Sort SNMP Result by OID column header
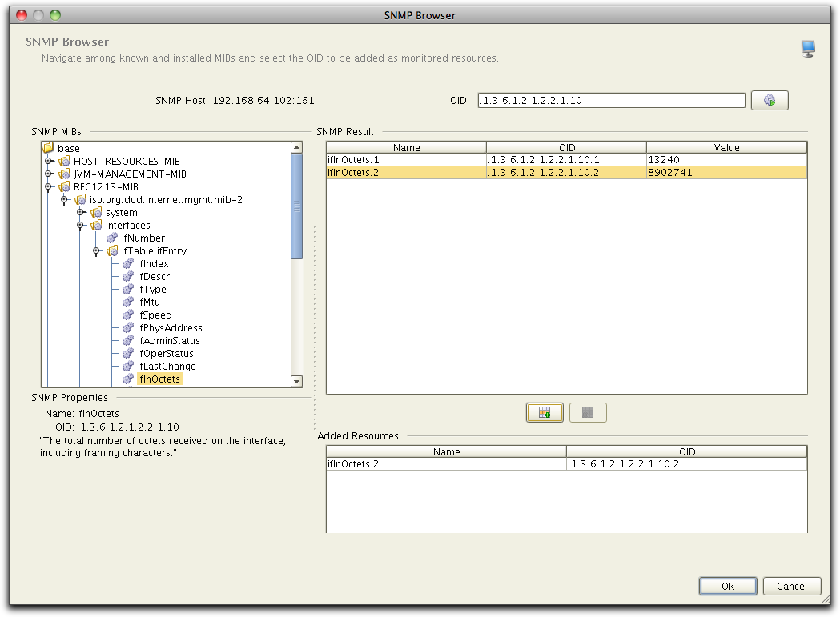Image resolution: width=840 pixels, height=617 pixels. 566,147
